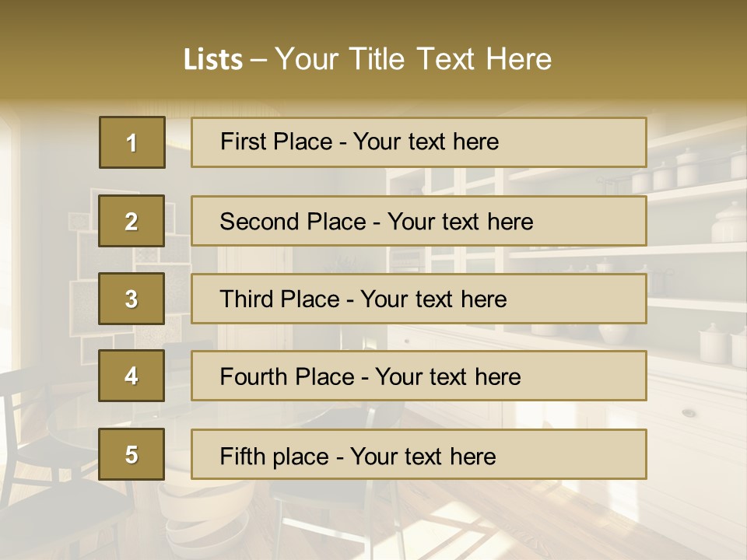Select the number 1 box

132,142
